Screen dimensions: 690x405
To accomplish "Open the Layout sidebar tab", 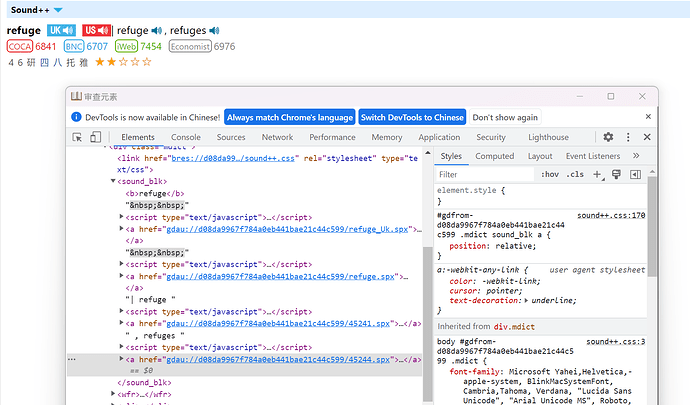I will tap(540, 156).
